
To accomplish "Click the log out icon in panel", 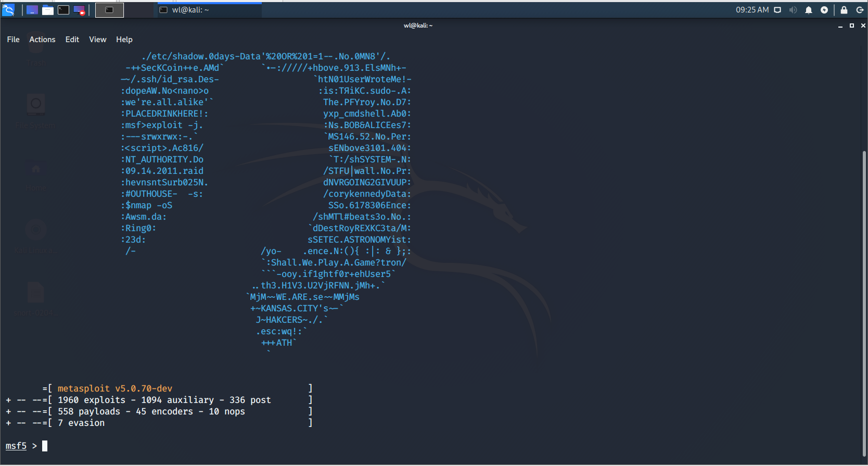I will point(860,10).
